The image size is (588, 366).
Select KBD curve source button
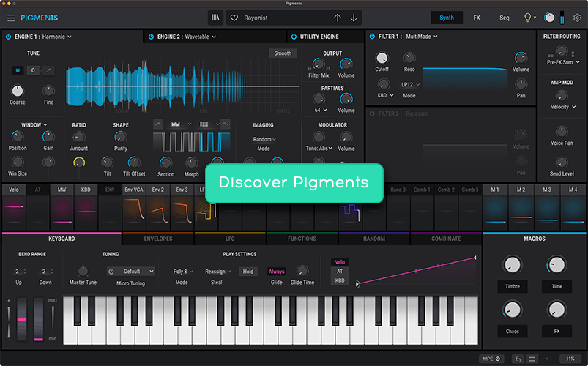point(340,280)
